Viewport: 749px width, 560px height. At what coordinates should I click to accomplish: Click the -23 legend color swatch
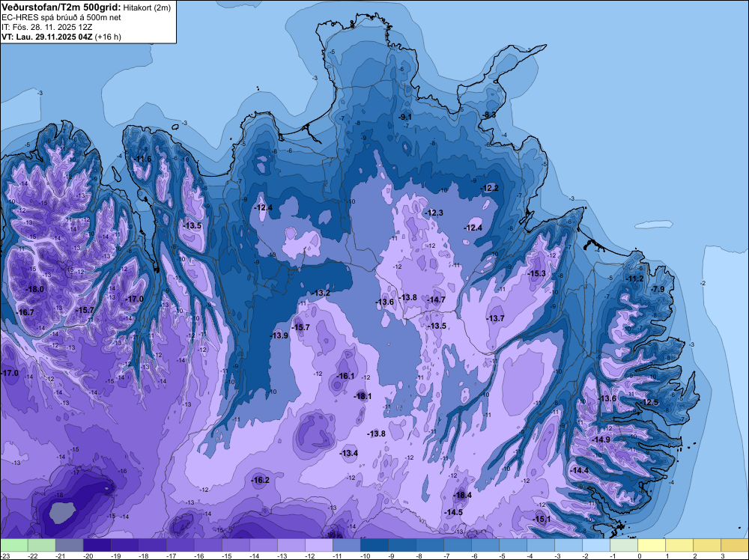14,545
